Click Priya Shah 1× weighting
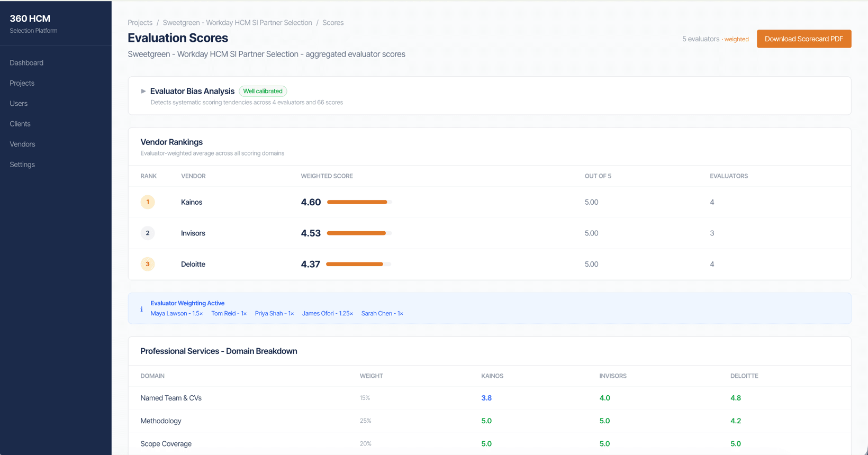Screen dimensions: 868x455 tap(274, 314)
